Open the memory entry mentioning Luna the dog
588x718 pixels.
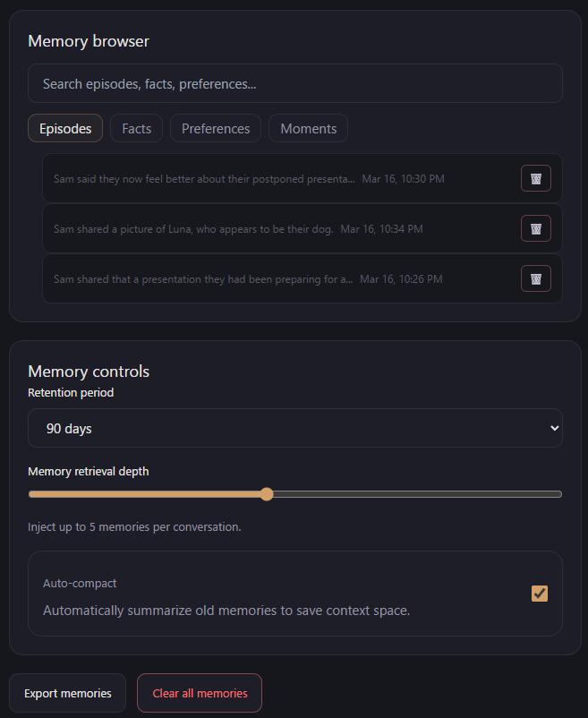268,228
